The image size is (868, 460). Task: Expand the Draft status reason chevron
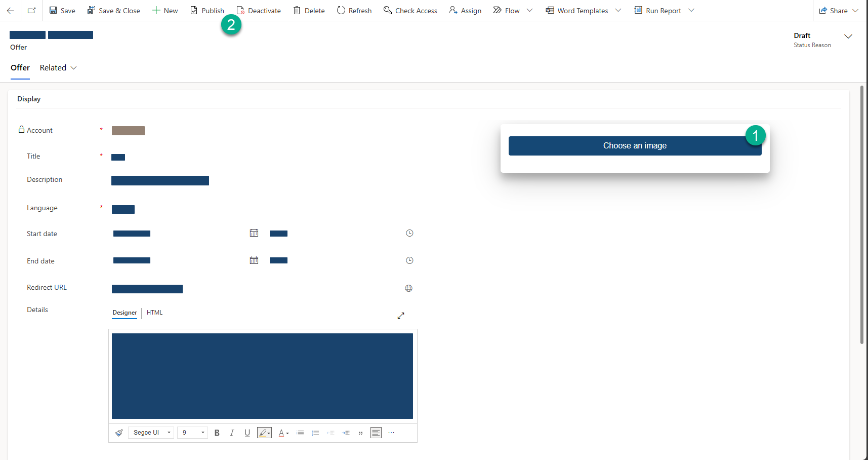click(x=848, y=36)
